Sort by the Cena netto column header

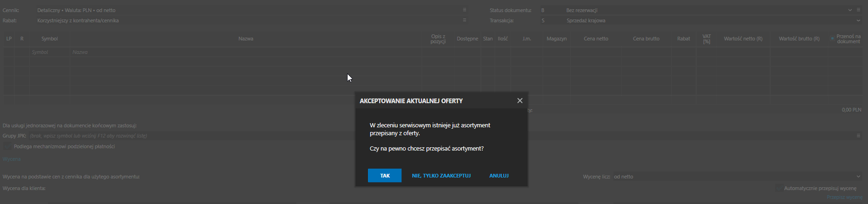596,39
